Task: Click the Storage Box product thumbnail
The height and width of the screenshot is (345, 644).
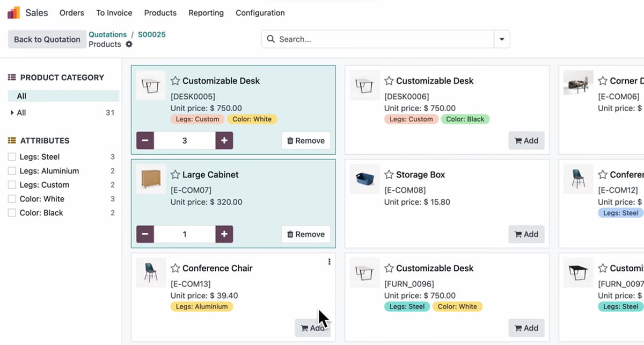Action: coord(365,179)
